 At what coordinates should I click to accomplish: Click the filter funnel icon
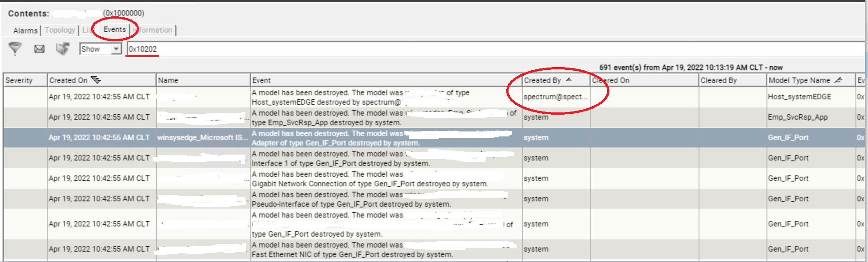15,49
